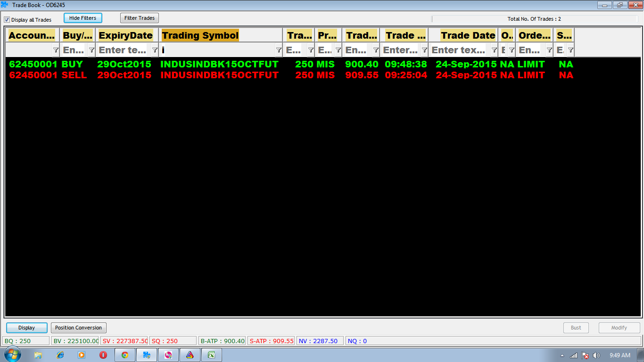644x362 pixels.
Task: Click the Filter Trades button
Action: pos(140,18)
